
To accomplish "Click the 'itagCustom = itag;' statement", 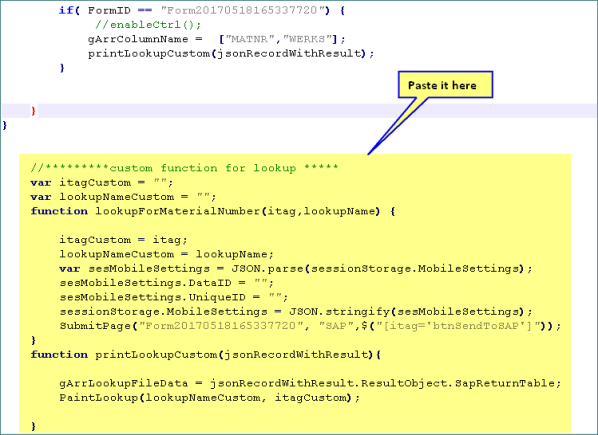I will pyautogui.click(x=124, y=240).
